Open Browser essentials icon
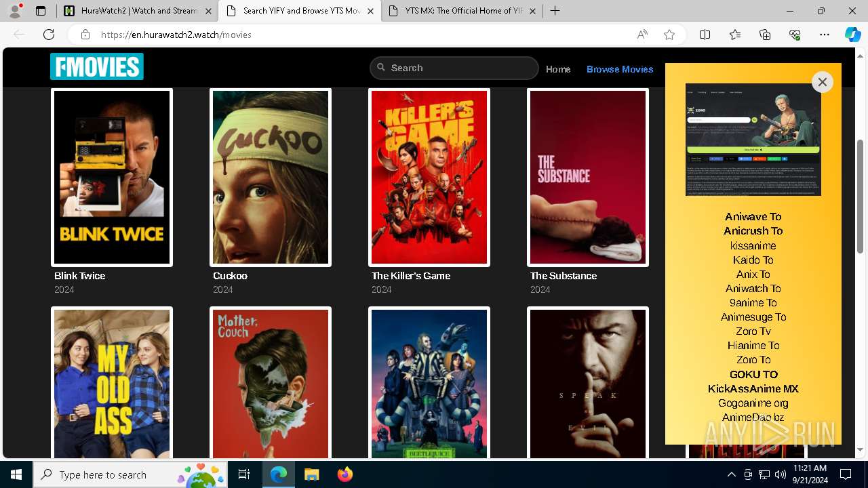 point(795,35)
